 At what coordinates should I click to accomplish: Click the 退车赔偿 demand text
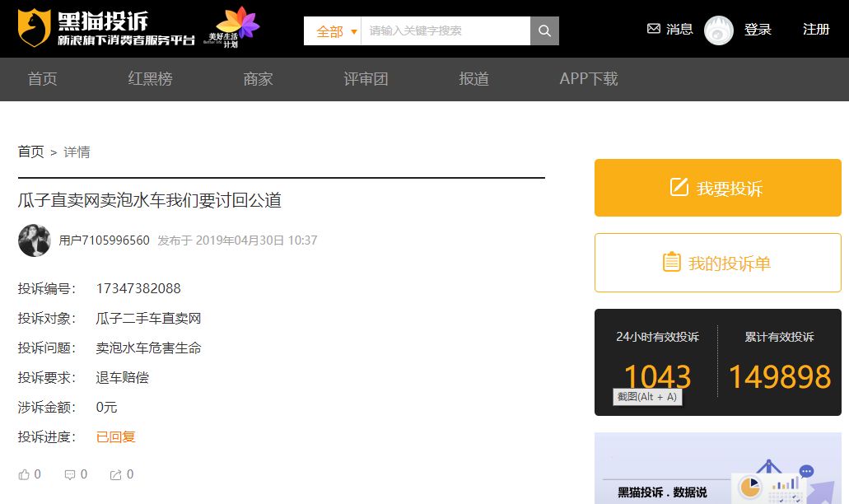point(123,378)
